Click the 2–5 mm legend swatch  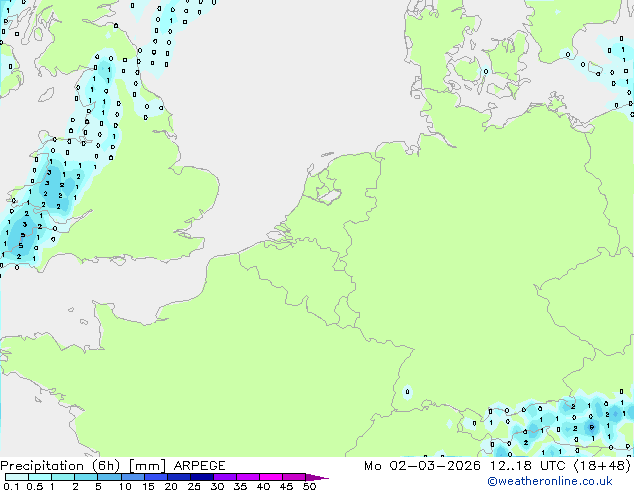(86, 477)
